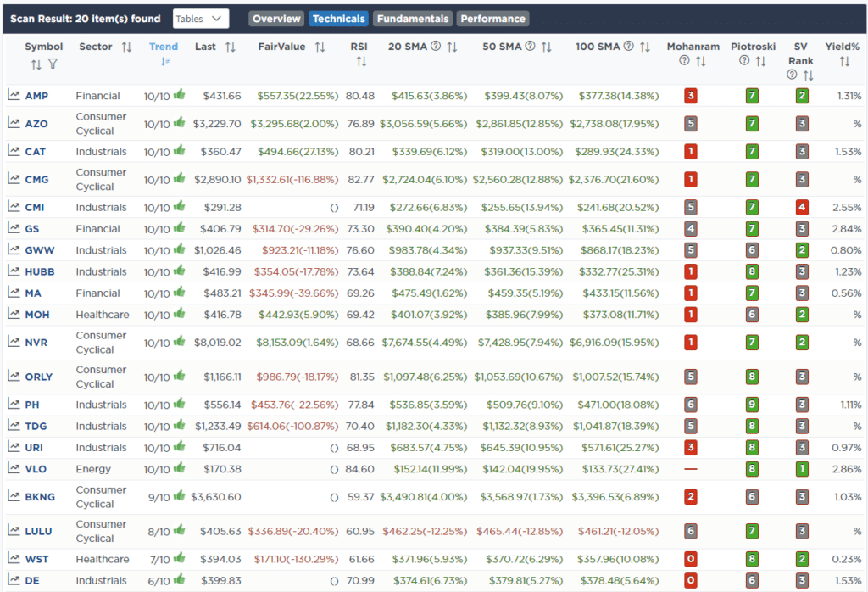Click the Energy sector cell
The image size is (868, 592).
(93, 469)
